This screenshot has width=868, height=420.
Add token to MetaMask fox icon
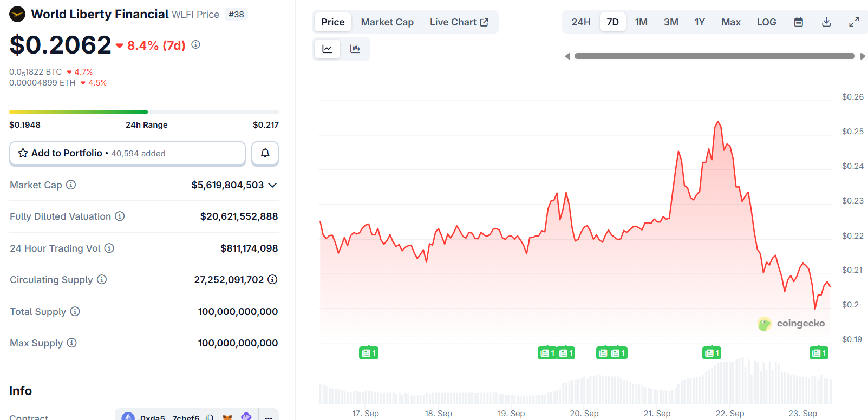coord(228,417)
